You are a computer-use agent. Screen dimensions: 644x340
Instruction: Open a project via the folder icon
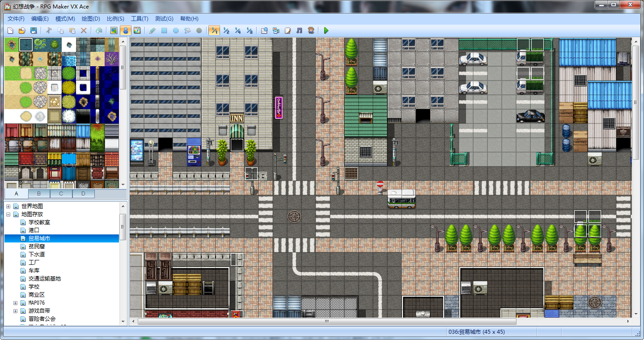coord(21,30)
